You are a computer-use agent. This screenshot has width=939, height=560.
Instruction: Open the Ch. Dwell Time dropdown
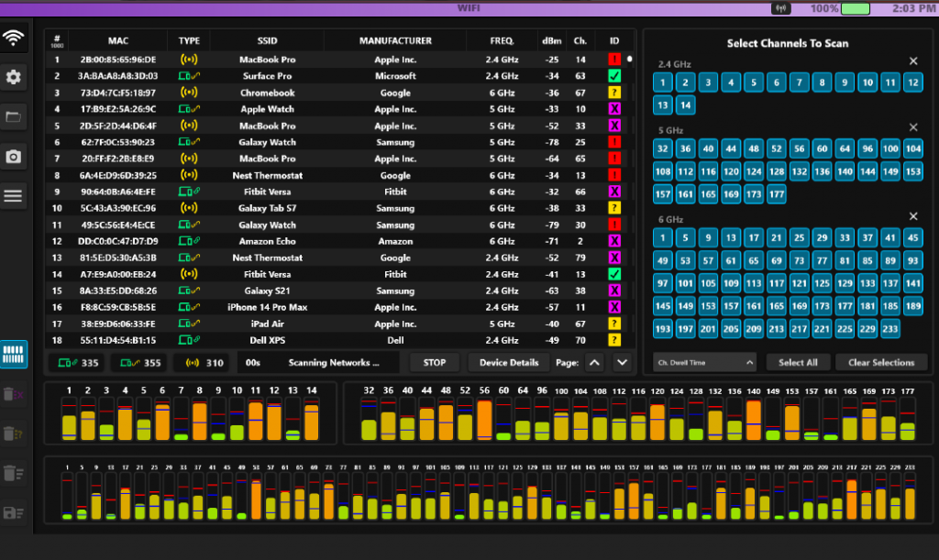pos(705,363)
